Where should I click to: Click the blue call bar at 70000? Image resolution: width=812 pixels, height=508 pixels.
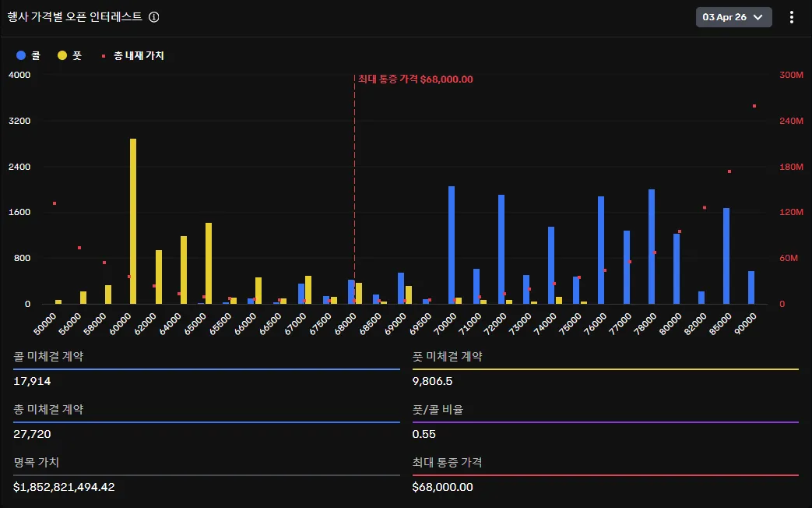452,245
